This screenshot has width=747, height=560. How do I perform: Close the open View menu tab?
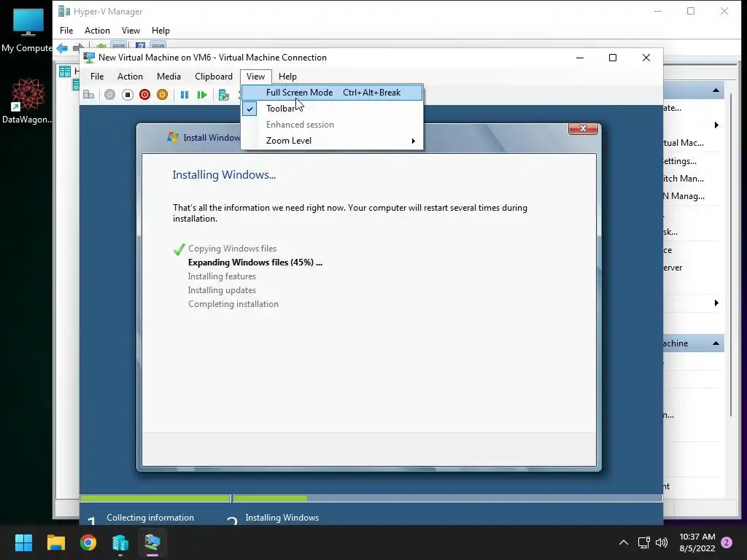[256, 76]
